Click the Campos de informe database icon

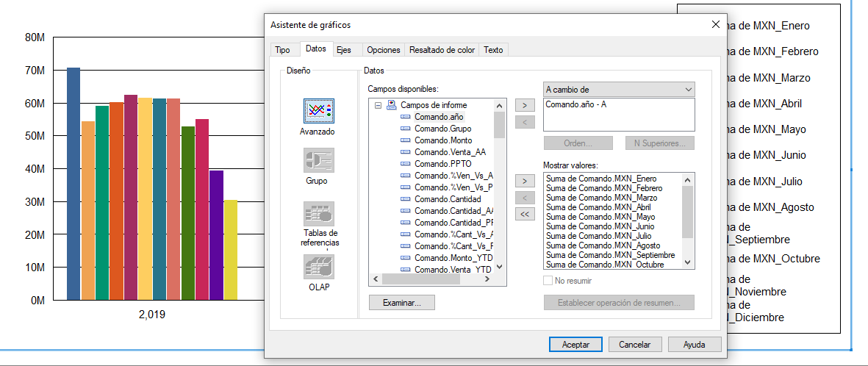392,104
